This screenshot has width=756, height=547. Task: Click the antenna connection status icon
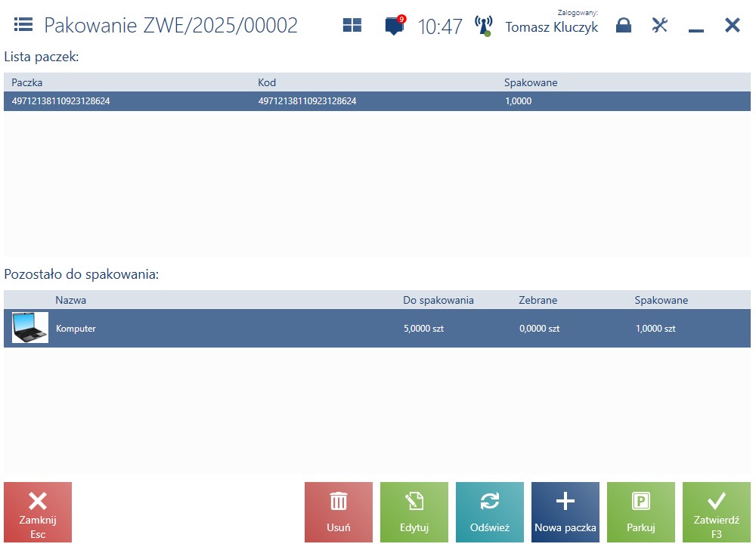click(x=483, y=26)
